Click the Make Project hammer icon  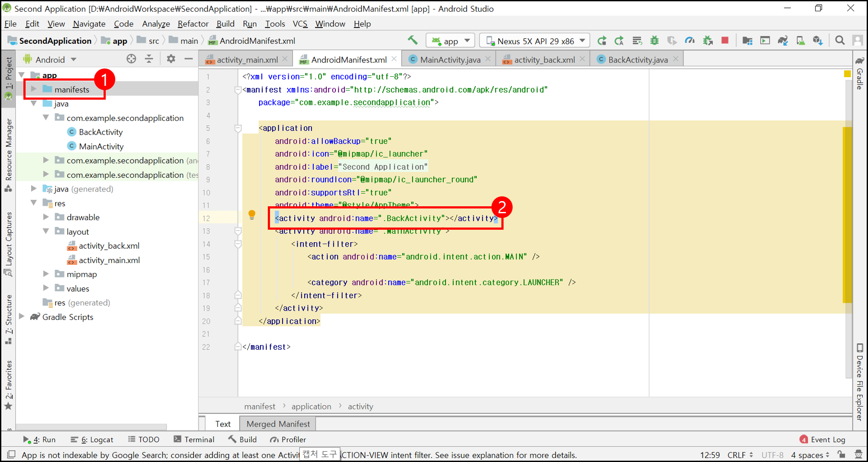412,41
